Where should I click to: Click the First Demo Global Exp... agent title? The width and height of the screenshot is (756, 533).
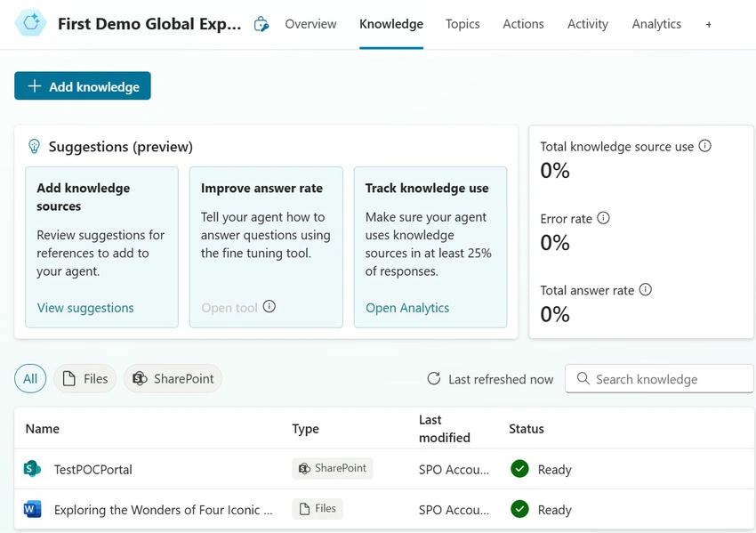(x=149, y=24)
